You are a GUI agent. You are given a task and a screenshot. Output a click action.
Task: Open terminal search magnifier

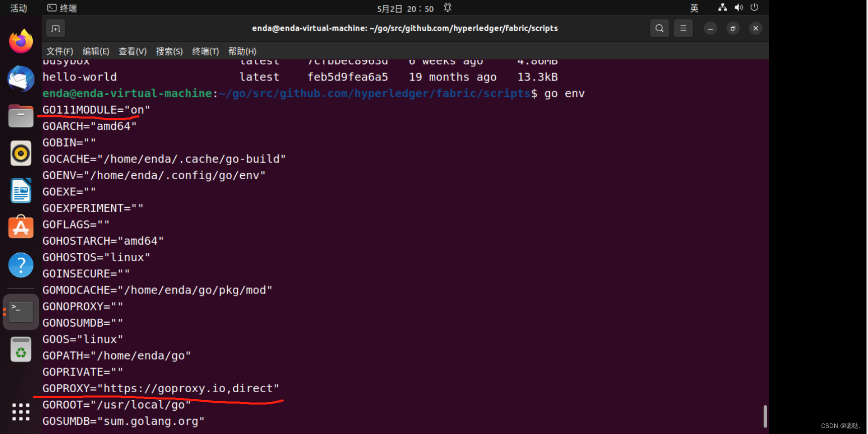[x=659, y=28]
